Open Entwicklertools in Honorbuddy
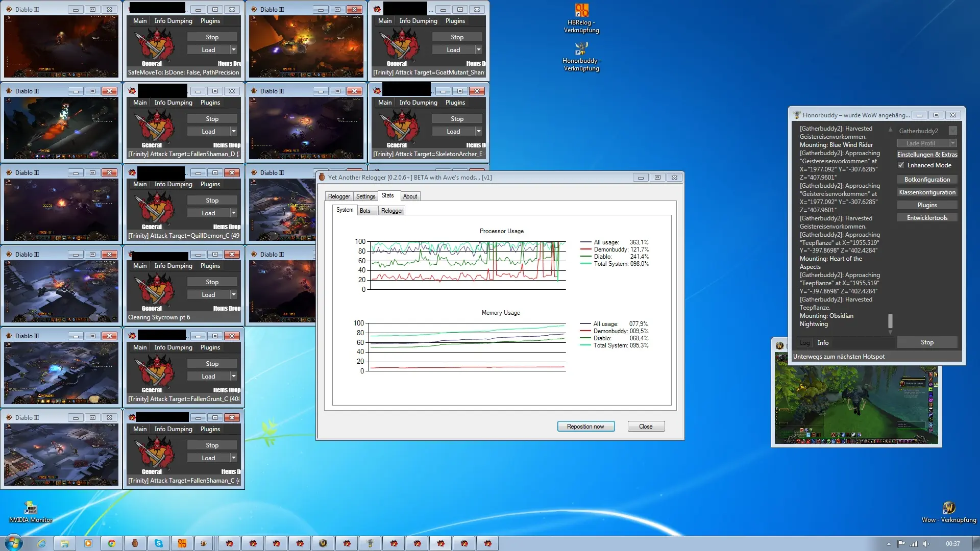Viewport: 980px width, 551px height. (927, 218)
